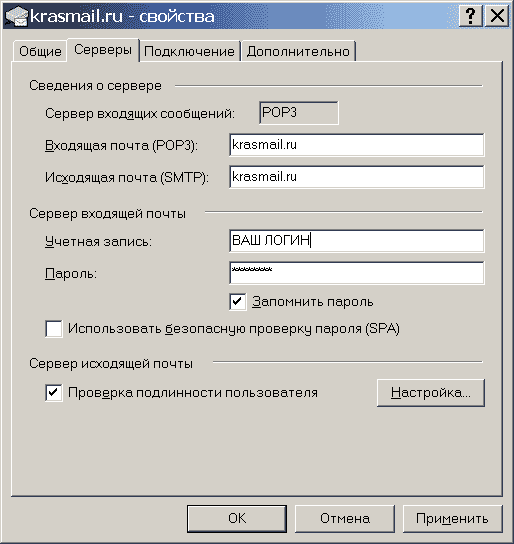Viewport: 514px width, 544px height.
Task: Focus the outgoing mail (SMTP) server field
Action: tap(357, 177)
